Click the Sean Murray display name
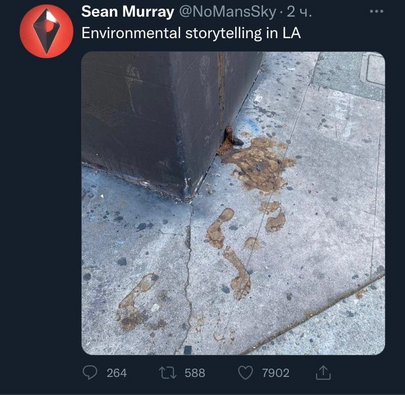The height and width of the screenshot is (395, 405). (128, 12)
